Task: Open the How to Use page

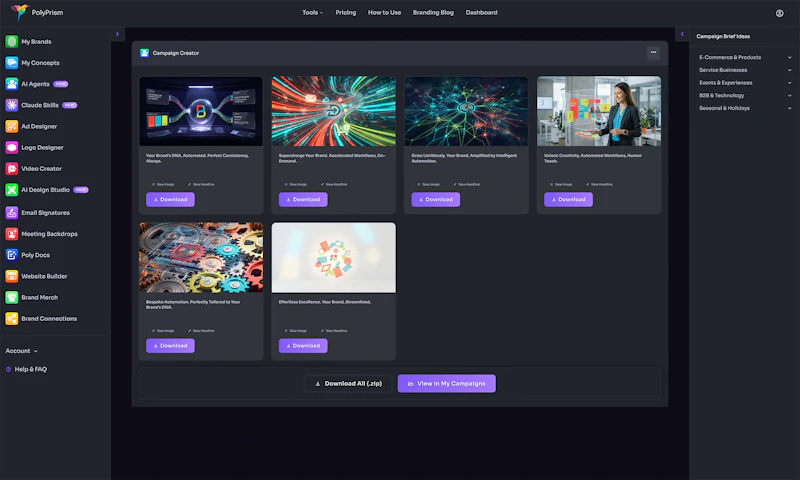Action: pyautogui.click(x=384, y=12)
